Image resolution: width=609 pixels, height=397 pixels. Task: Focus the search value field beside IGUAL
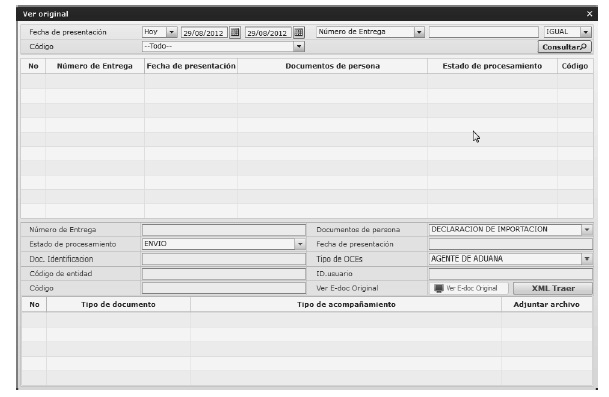point(484,32)
